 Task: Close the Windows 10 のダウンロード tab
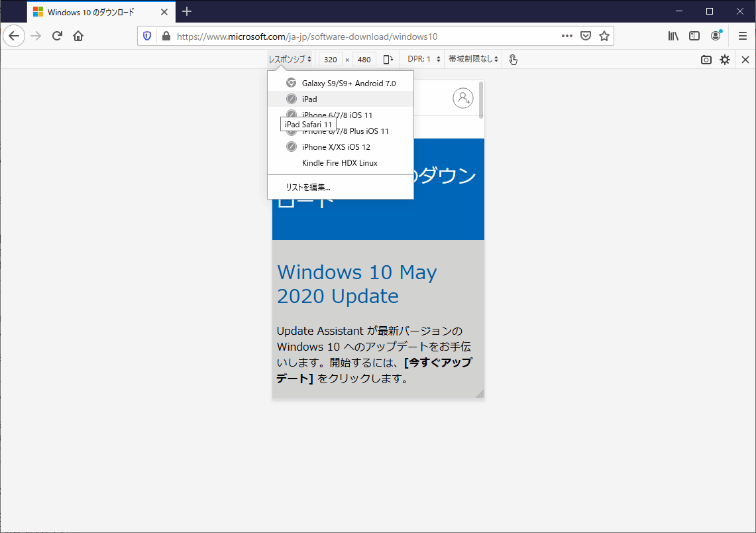point(164,12)
